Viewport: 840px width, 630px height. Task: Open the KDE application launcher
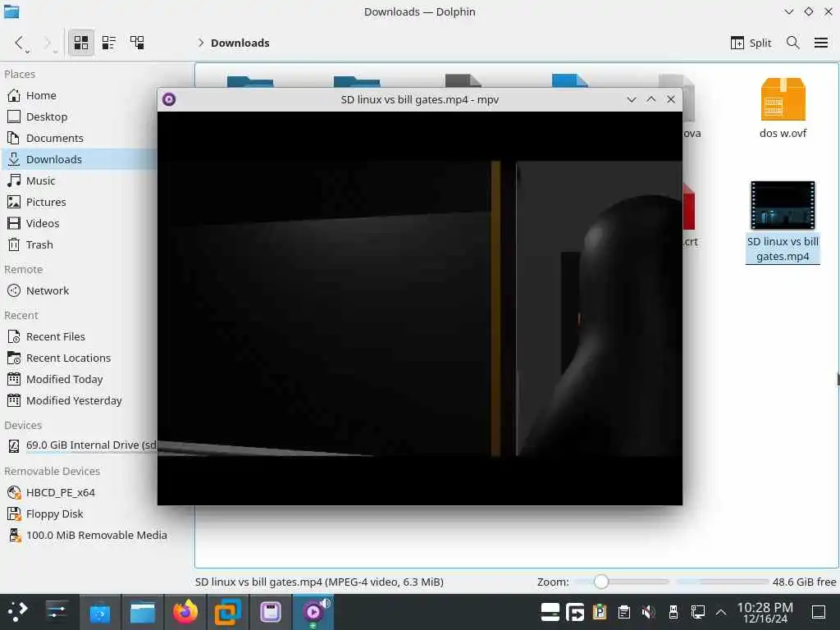click(x=17, y=612)
